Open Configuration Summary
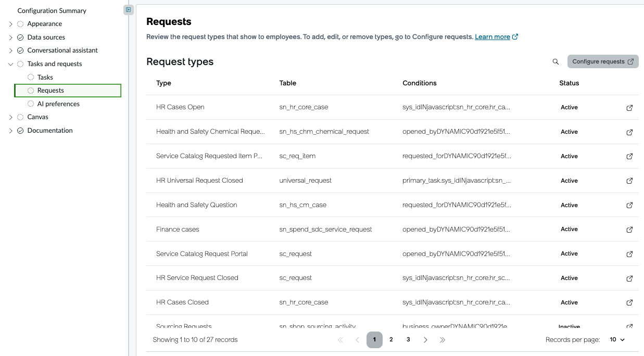The image size is (644, 356). tap(52, 10)
